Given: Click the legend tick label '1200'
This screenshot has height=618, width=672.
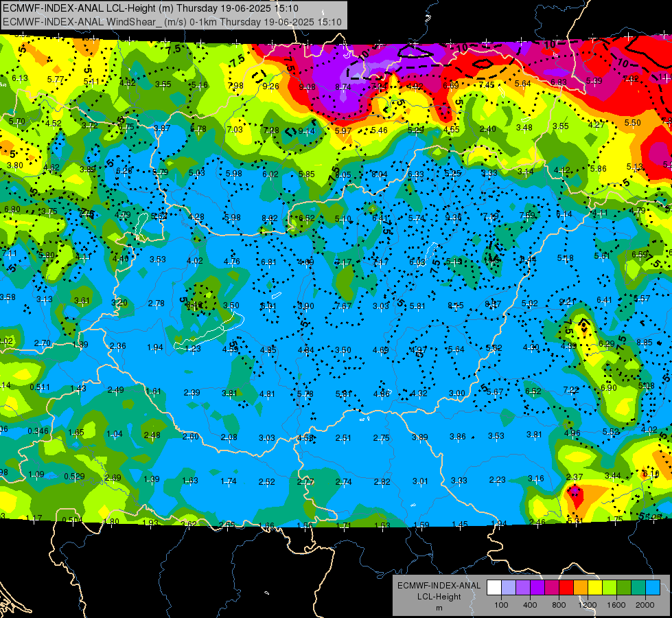Looking at the screenshot, I should pos(588,605).
